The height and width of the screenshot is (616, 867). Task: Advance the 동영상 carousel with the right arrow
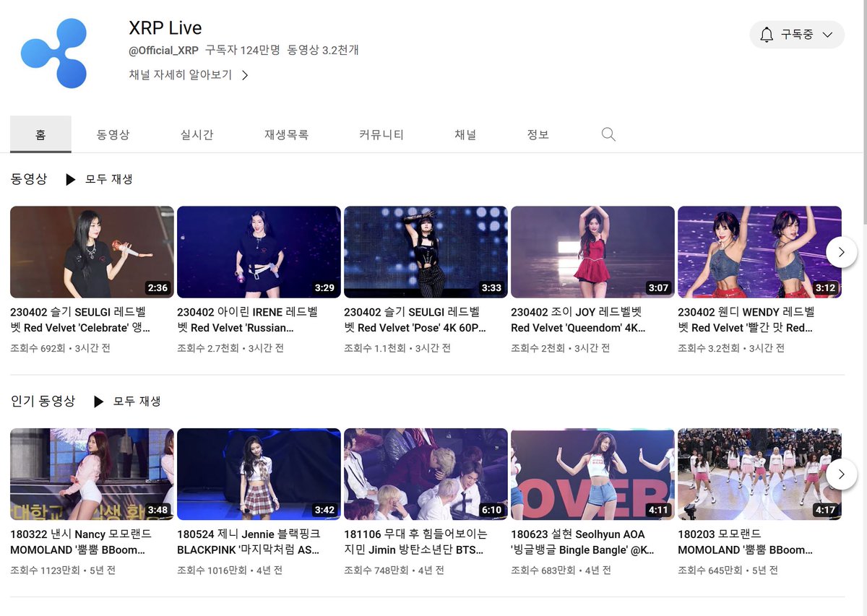pos(841,252)
